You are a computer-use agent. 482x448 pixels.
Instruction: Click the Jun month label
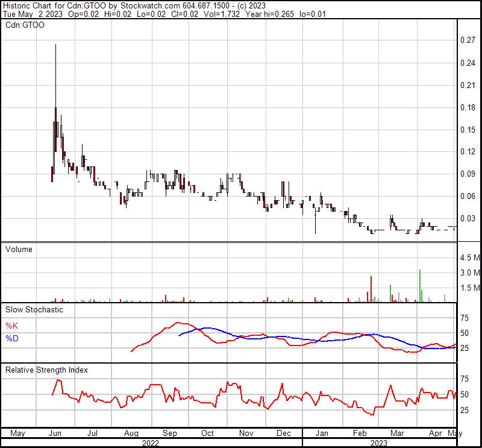coord(55,434)
